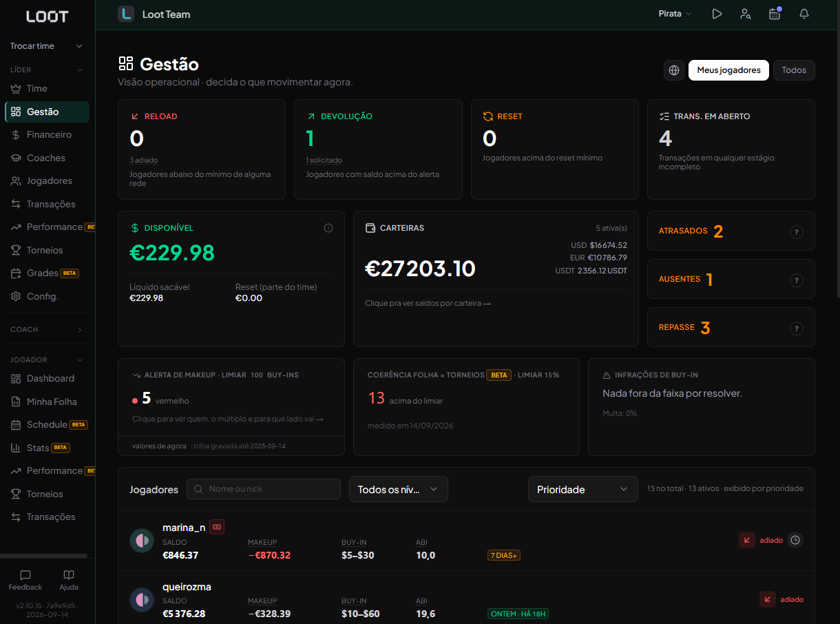Open Feedback from sidebar footer

point(25,581)
